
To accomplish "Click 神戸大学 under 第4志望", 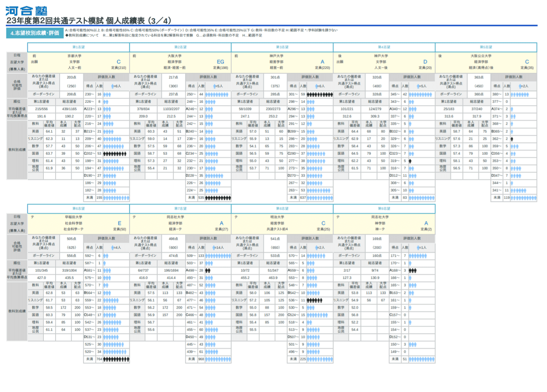I will tap(382, 56).
